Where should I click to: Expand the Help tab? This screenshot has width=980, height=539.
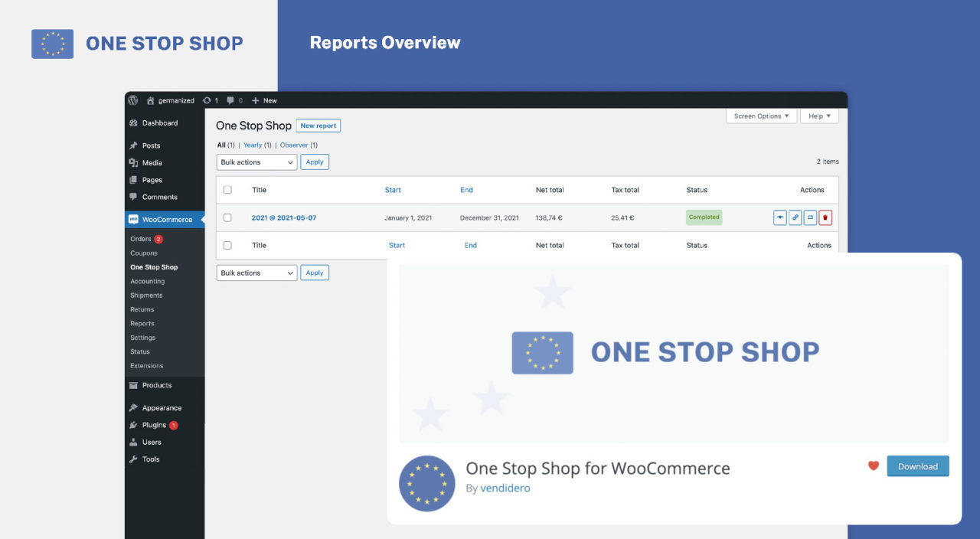(x=819, y=116)
